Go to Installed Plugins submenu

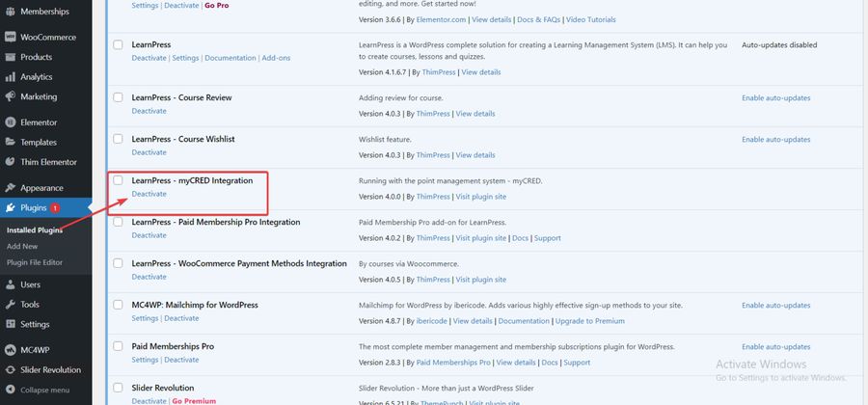click(35, 230)
